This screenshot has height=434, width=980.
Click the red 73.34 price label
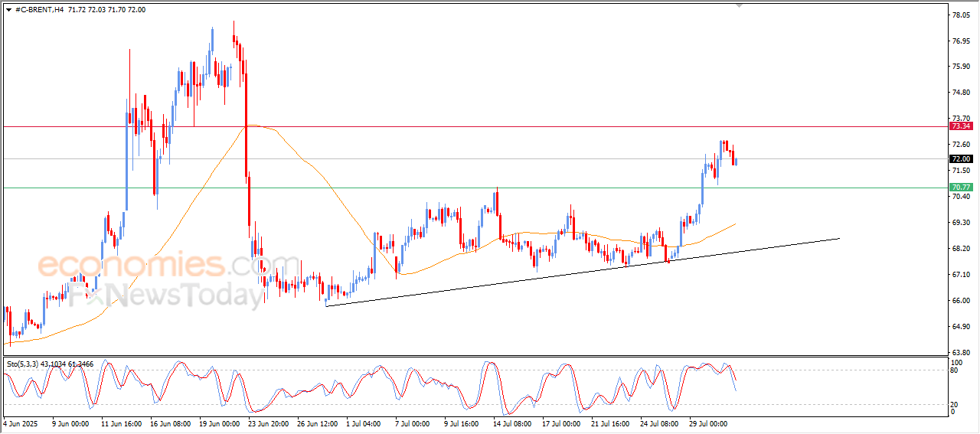coord(960,126)
